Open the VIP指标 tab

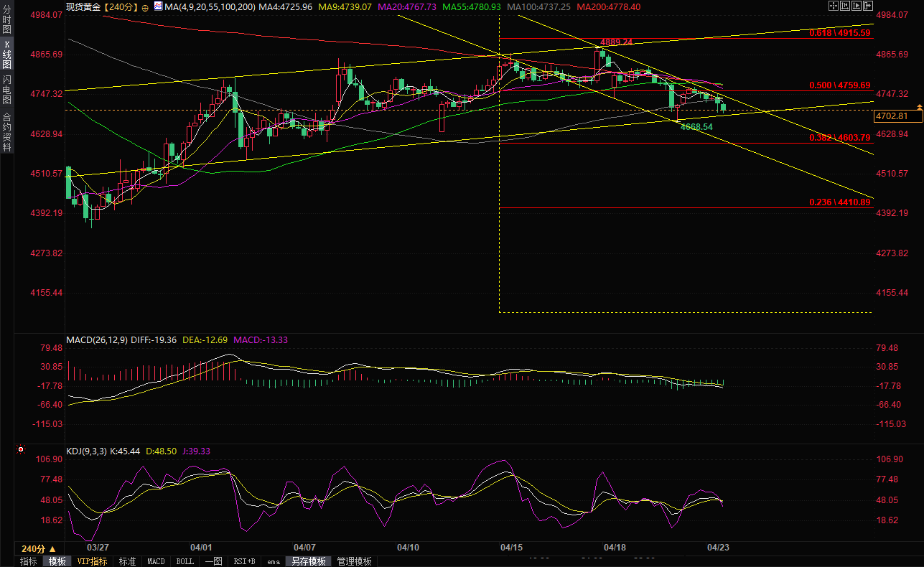pos(93,561)
